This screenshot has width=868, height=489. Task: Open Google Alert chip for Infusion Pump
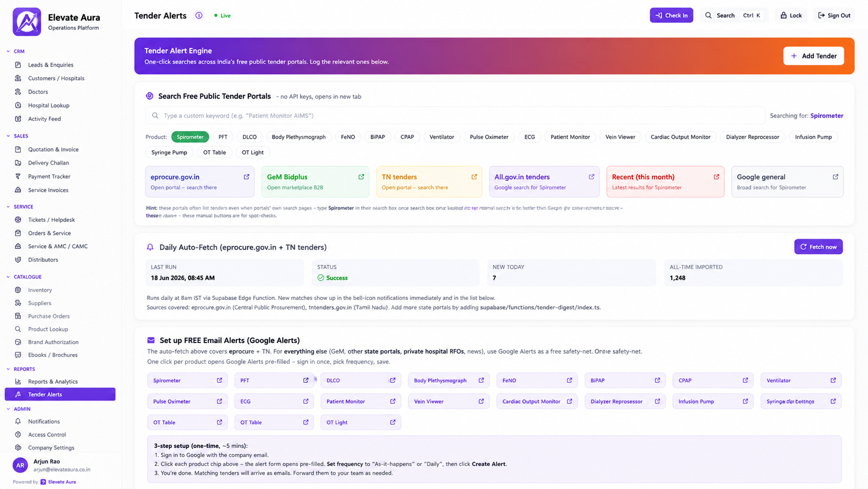(x=713, y=402)
